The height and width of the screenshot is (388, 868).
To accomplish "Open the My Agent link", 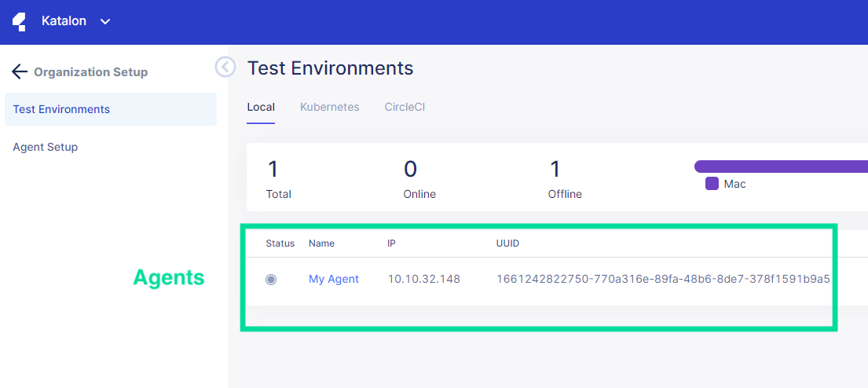I will (334, 279).
